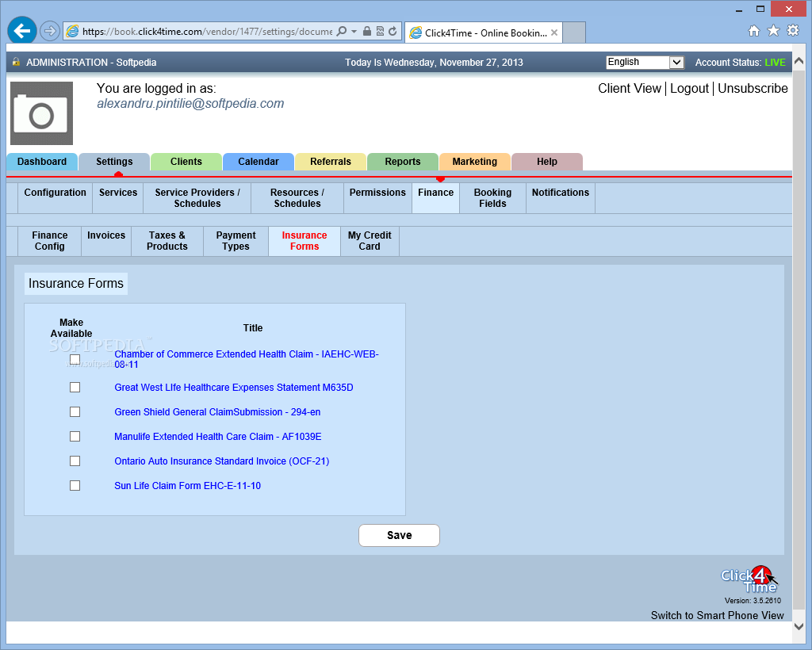Click the Client View link
The height and width of the screenshot is (650, 812).
629,89
